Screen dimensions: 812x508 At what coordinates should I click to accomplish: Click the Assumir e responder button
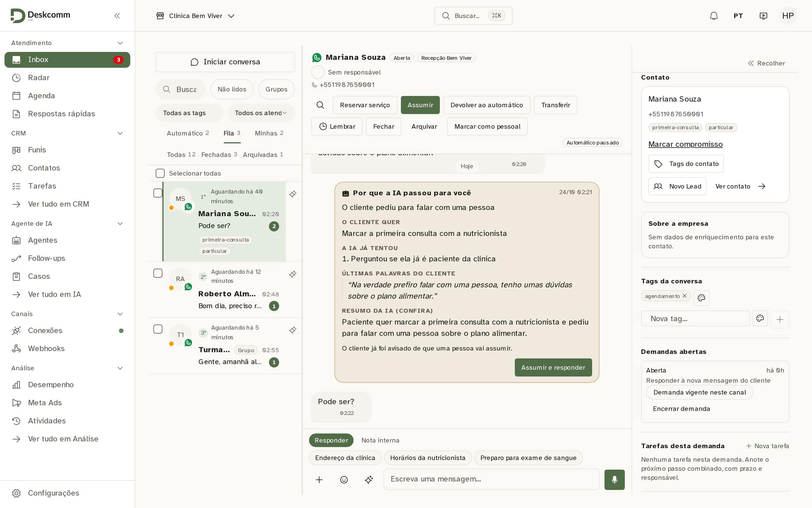pyautogui.click(x=553, y=368)
